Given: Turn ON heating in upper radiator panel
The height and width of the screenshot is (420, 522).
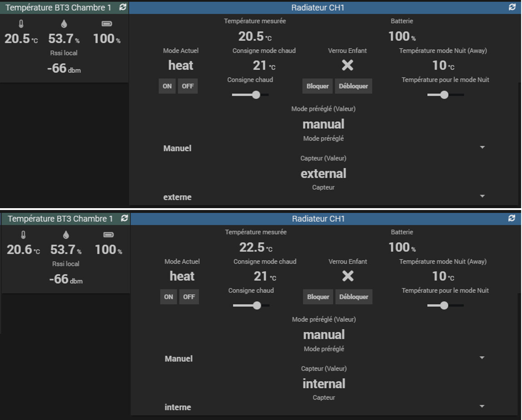Looking at the screenshot, I should (167, 86).
